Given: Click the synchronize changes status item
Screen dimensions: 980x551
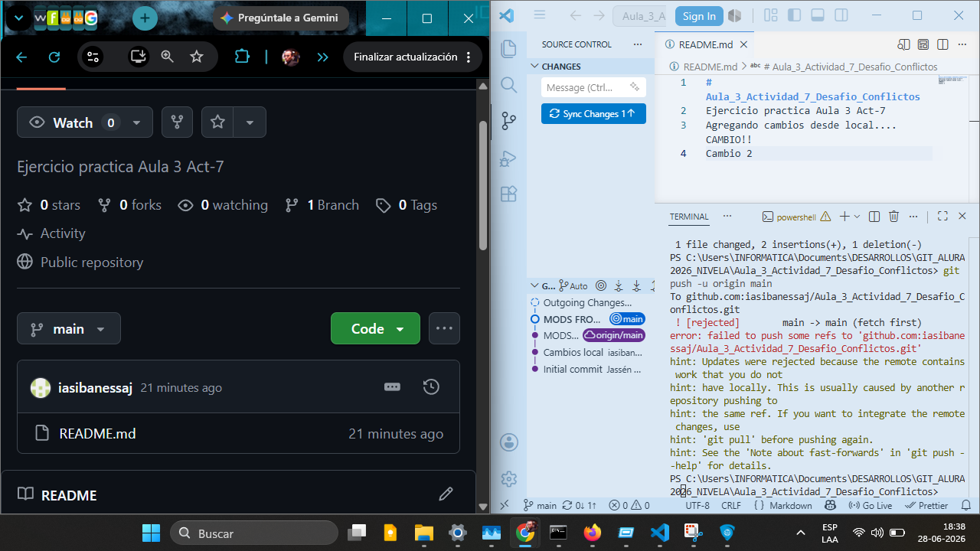Looking at the screenshot, I should 579,506.
